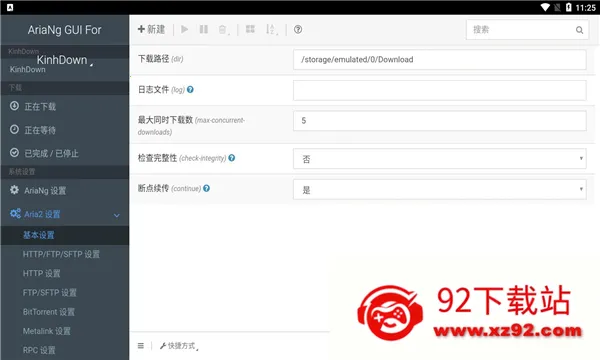Pause selected tasks with pause icon
Viewport: 600px width, 360px height.
204,29
